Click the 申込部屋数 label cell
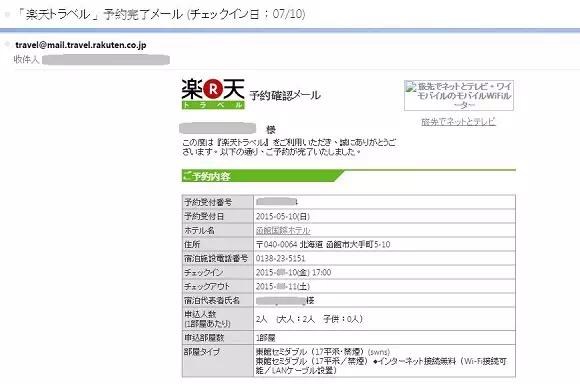The width and height of the screenshot is (580, 384). coord(218,338)
